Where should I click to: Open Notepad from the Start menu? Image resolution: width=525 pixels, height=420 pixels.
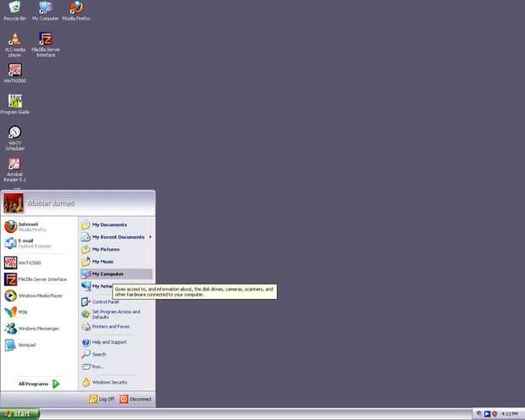coord(39,345)
